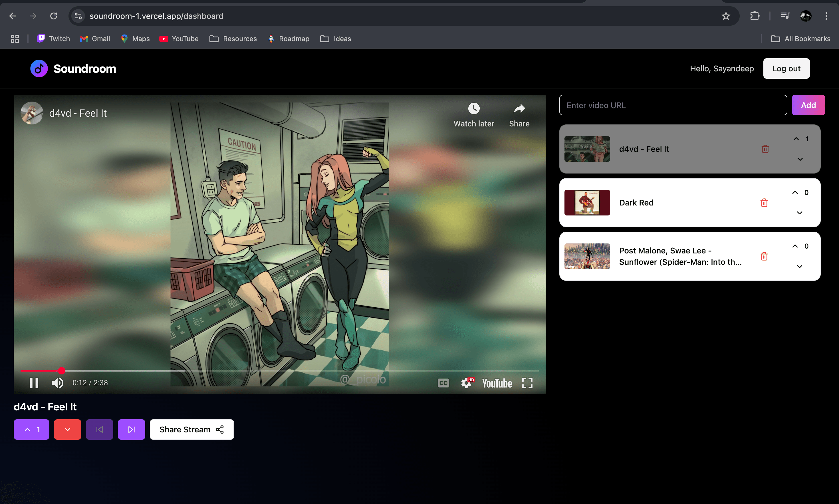Click the Enter video URL field

click(x=673, y=105)
